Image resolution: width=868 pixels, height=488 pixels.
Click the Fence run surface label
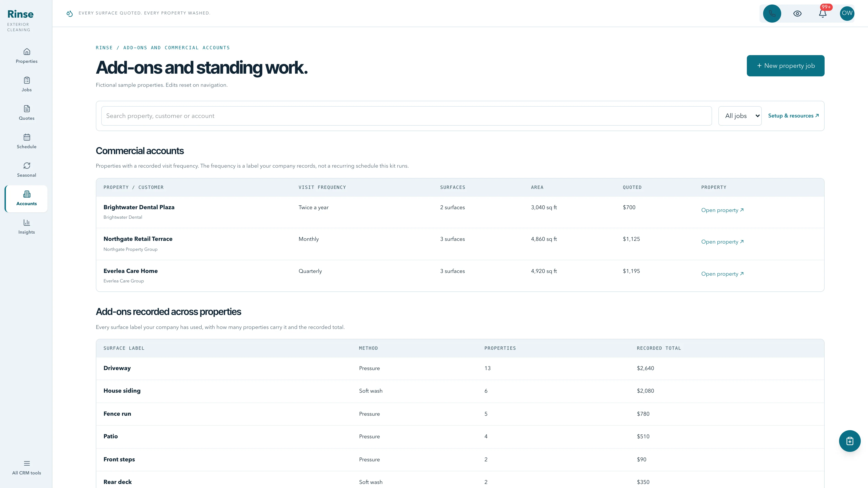(117, 414)
